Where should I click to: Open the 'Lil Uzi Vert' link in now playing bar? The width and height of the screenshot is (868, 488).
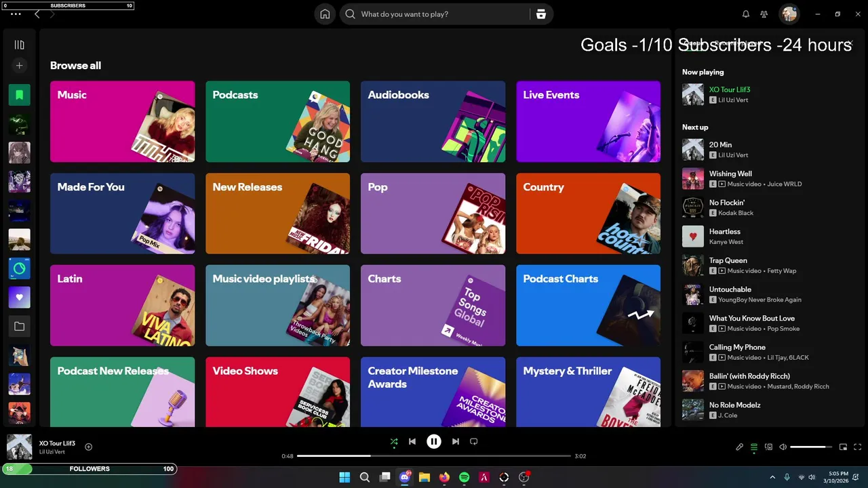click(x=52, y=452)
